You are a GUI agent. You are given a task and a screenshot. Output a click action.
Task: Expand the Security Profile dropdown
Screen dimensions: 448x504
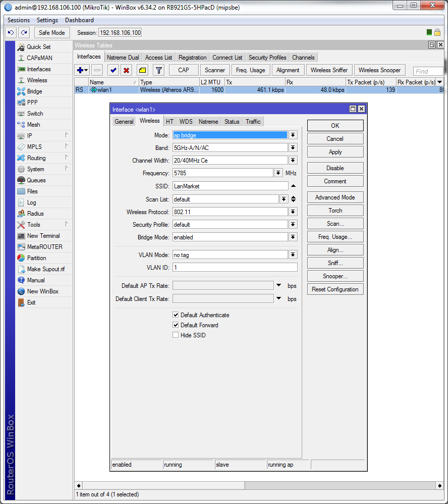tap(293, 225)
